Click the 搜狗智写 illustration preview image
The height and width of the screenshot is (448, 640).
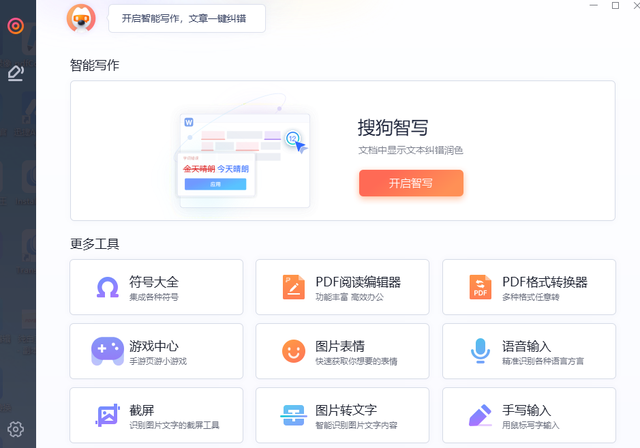point(243,152)
